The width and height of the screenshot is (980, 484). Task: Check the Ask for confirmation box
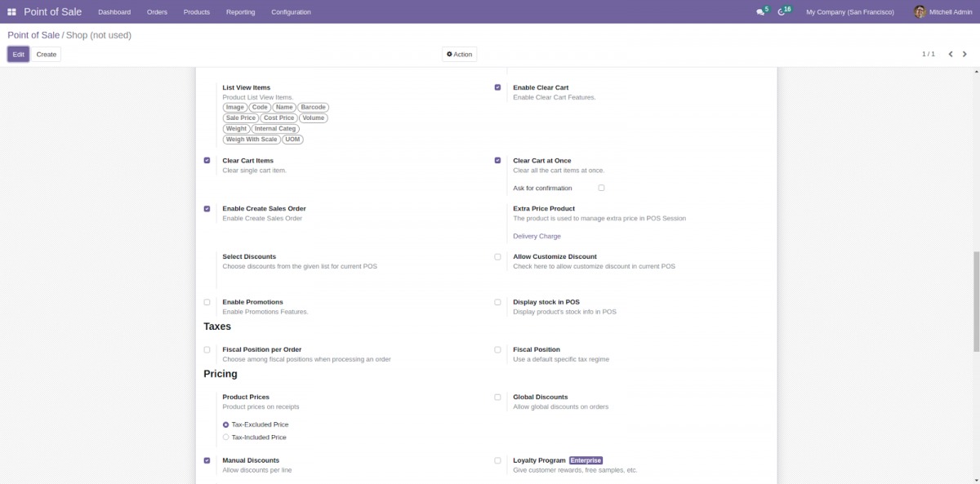[601, 188]
